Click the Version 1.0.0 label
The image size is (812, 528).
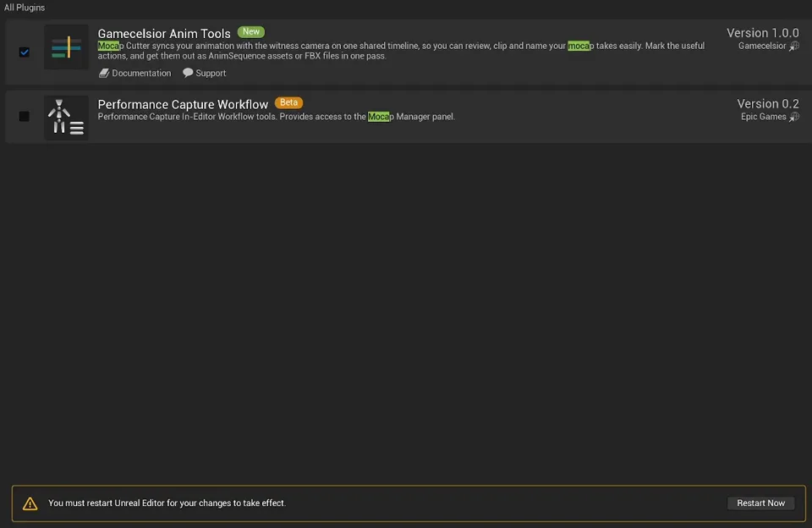(762, 33)
